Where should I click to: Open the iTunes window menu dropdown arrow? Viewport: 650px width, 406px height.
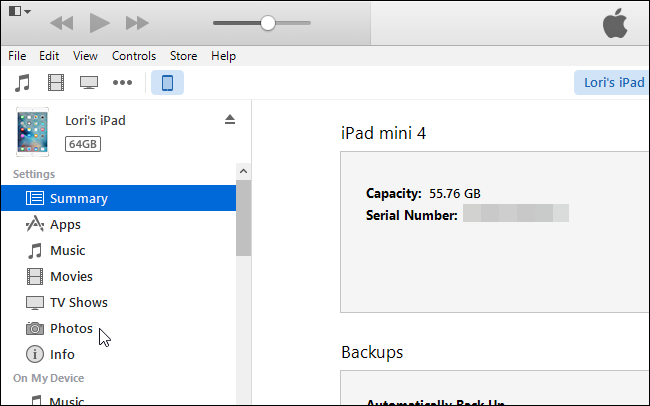pyautogui.click(x=20, y=12)
